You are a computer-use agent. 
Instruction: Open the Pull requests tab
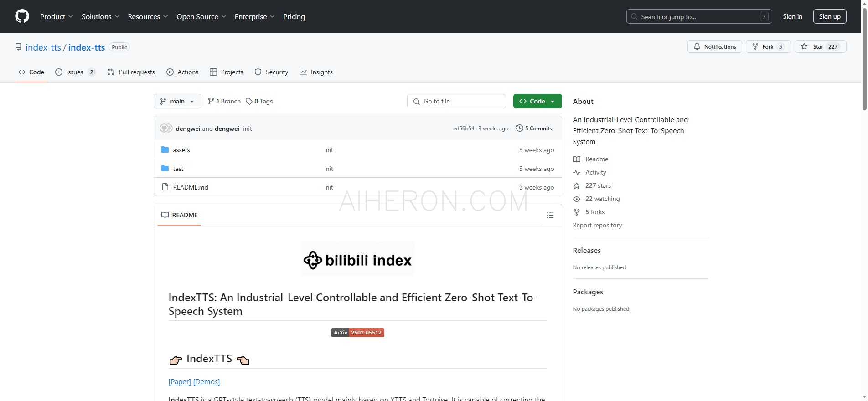coord(131,72)
